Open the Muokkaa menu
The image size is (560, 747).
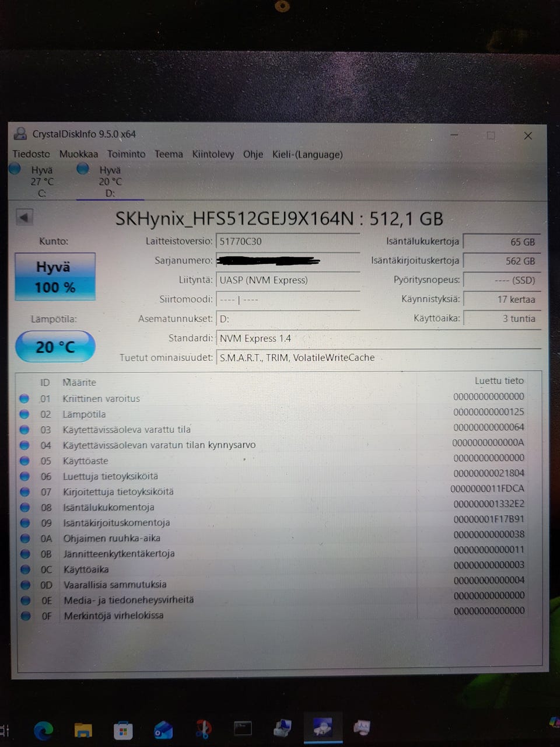[79, 154]
